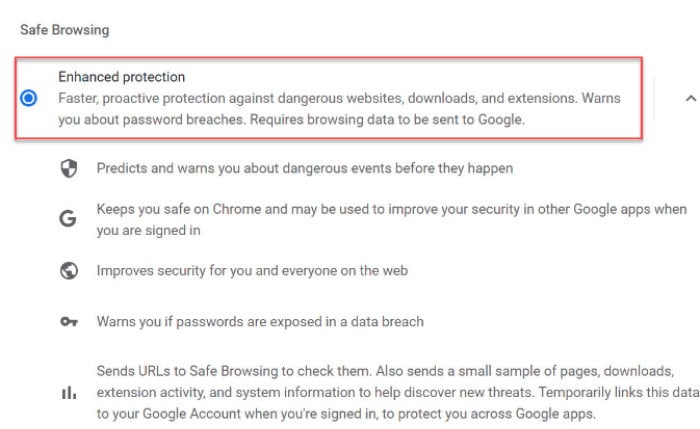Select the Enhanced protection radio button

pyautogui.click(x=29, y=98)
